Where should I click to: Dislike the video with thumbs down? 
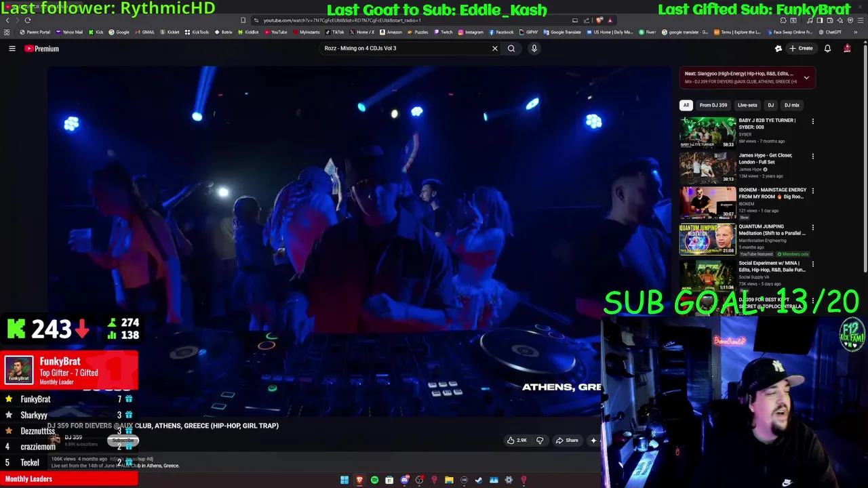click(540, 441)
